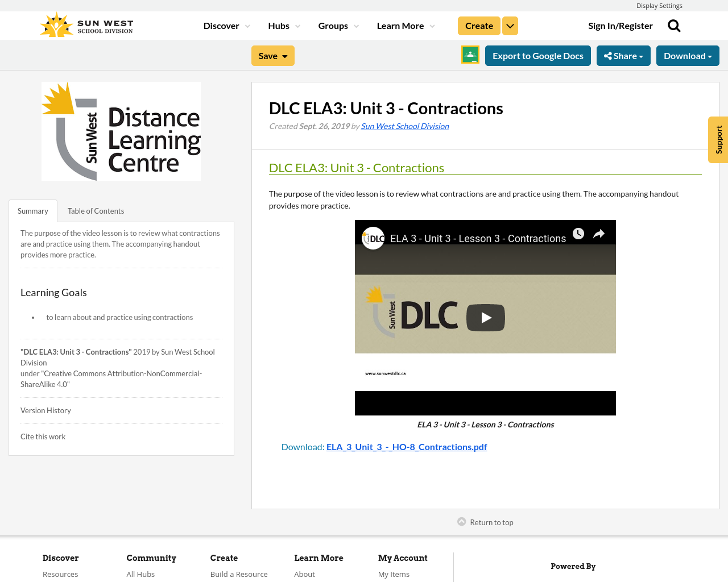Download ELA_3_Unit_3_-_HO-8 Contractions.pdf
Viewport: 728px width, 582px height.
tap(407, 446)
